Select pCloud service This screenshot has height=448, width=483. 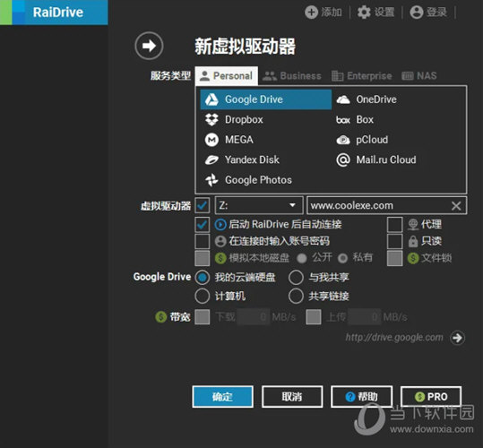click(362, 140)
